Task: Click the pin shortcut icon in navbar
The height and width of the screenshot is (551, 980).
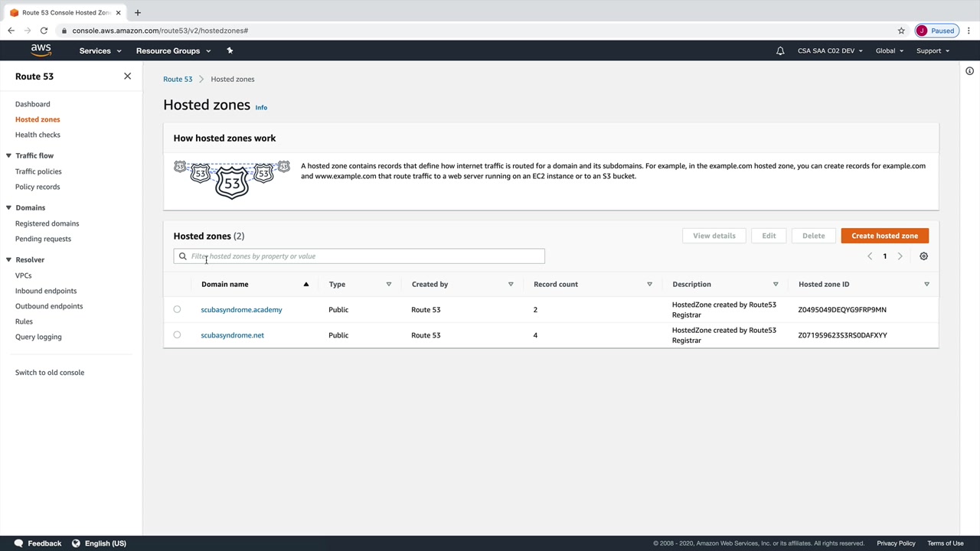Action: [x=230, y=51]
